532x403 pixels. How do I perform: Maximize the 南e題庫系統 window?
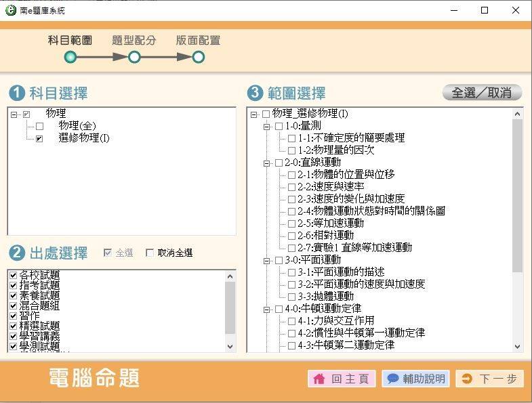coord(485,10)
